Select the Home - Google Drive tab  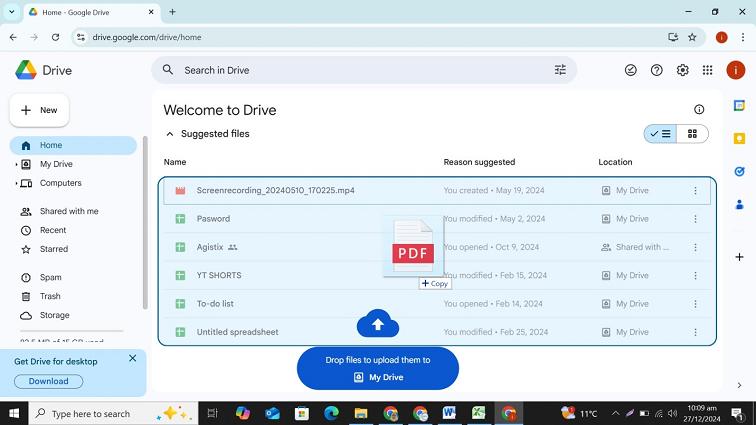[91, 12]
